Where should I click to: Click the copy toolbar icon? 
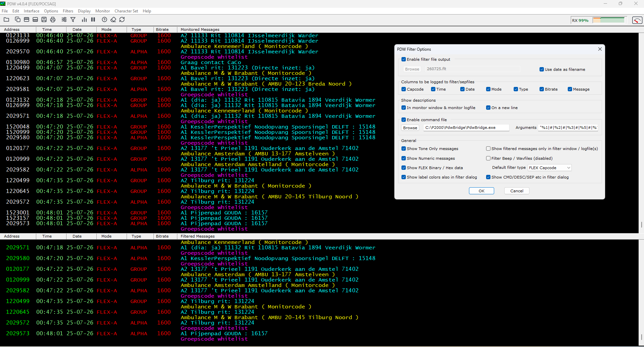pos(18,20)
